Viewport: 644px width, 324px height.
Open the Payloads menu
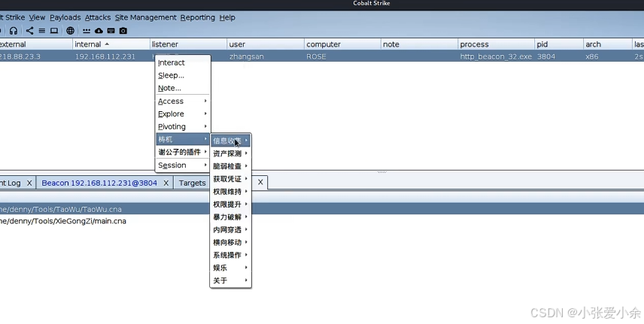click(65, 17)
